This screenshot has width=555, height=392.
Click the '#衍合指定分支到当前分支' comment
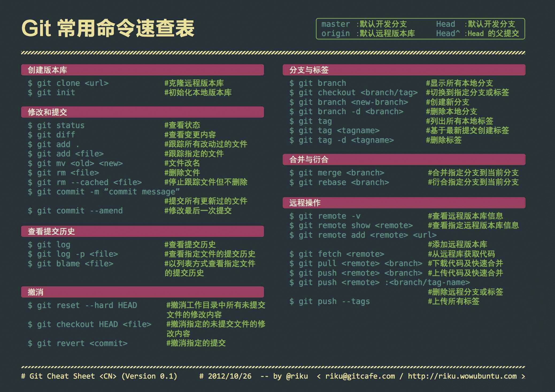point(473,182)
